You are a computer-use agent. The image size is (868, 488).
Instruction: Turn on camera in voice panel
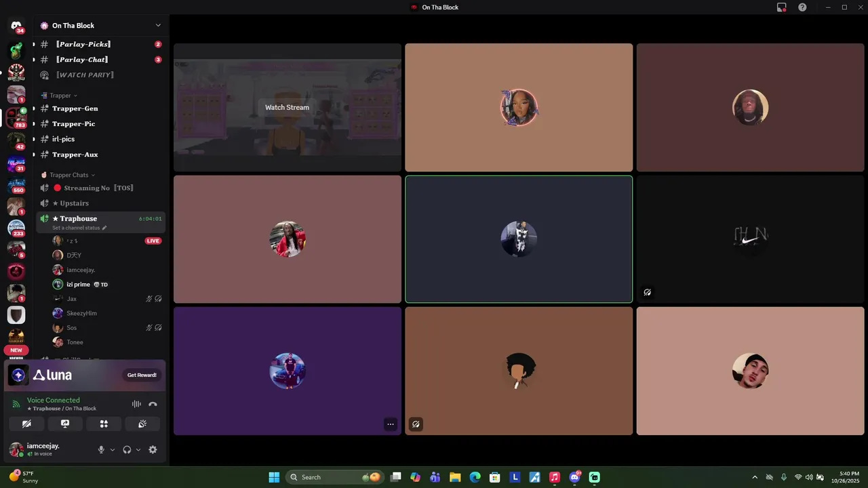(x=26, y=424)
